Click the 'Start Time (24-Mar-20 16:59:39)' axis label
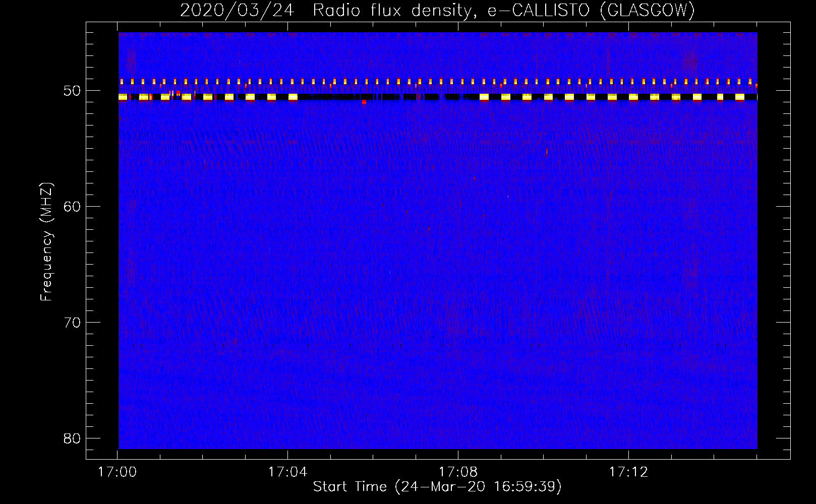Viewport: 816px width, 504px height. point(437,487)
